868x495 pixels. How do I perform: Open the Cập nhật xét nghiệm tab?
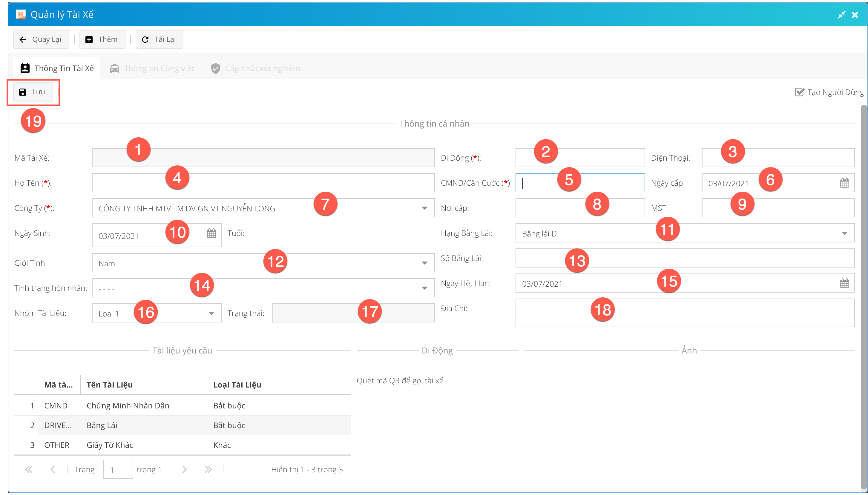click(x=255, y=68)
